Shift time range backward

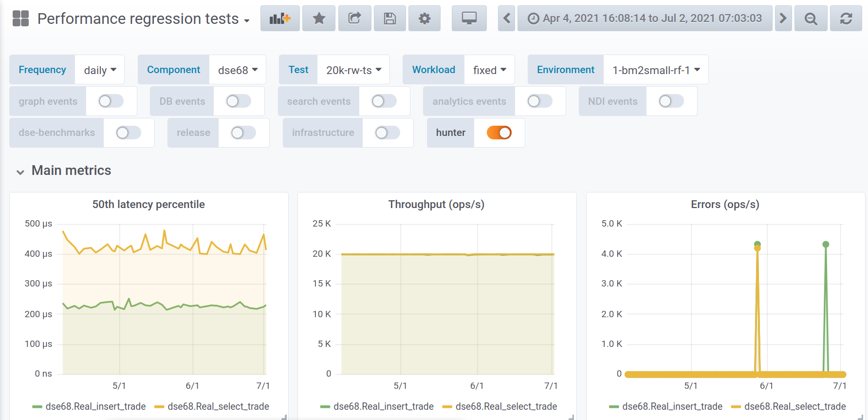507,19
